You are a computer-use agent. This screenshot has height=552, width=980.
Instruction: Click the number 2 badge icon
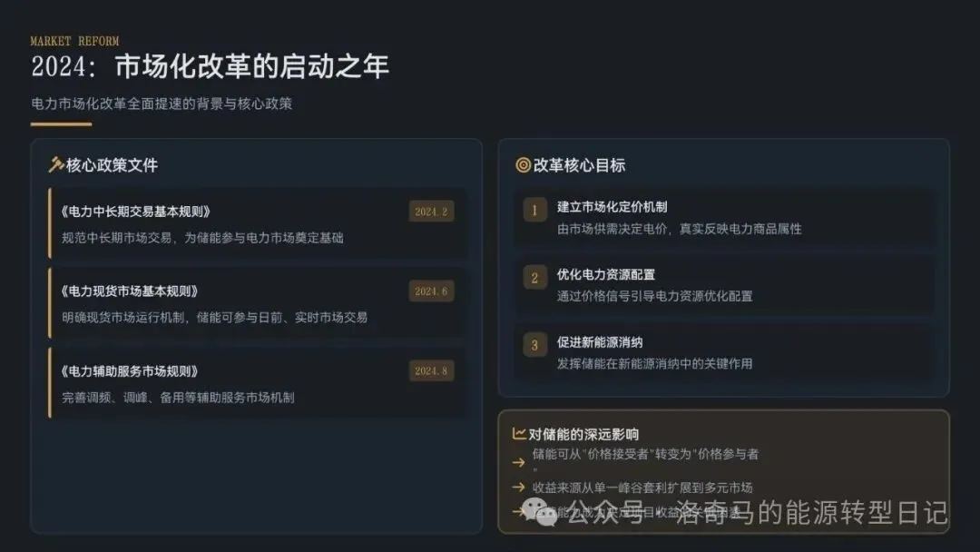pos(534,278)
